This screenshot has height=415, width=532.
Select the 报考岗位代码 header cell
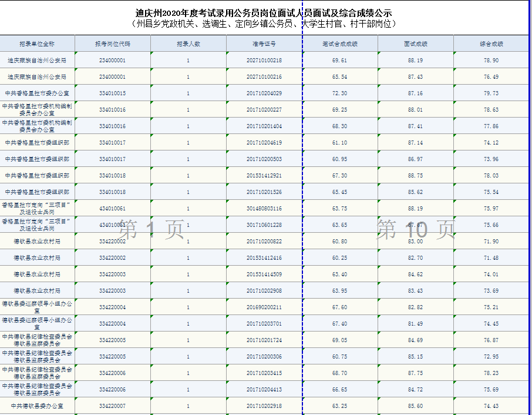click(113, 44)
